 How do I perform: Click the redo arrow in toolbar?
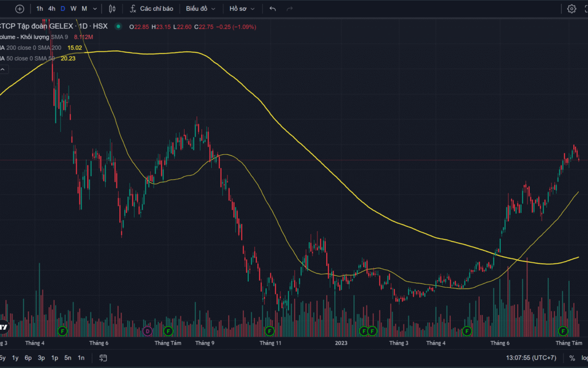[290, 9]
